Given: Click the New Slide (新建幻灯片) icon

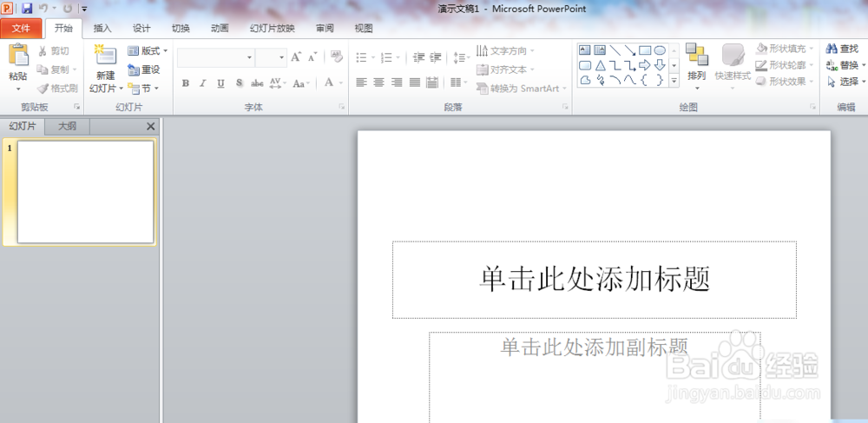Looking at the screenshot, I should 105,56.
